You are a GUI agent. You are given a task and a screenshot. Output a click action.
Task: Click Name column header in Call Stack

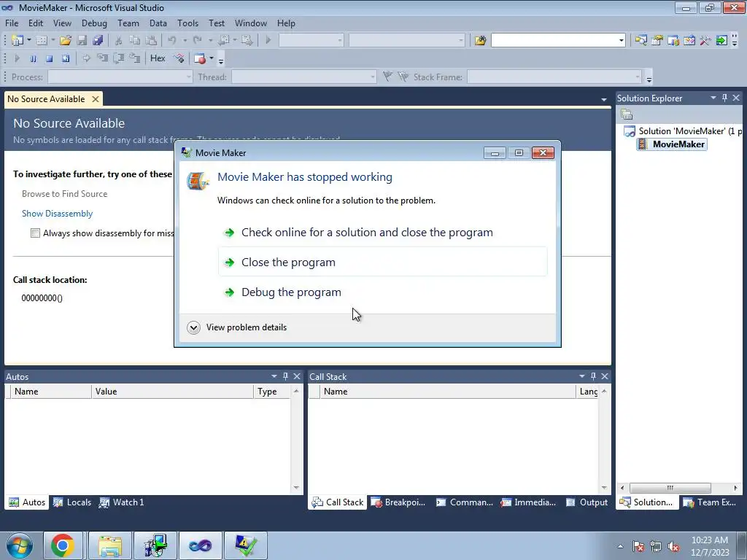point(447,392)
